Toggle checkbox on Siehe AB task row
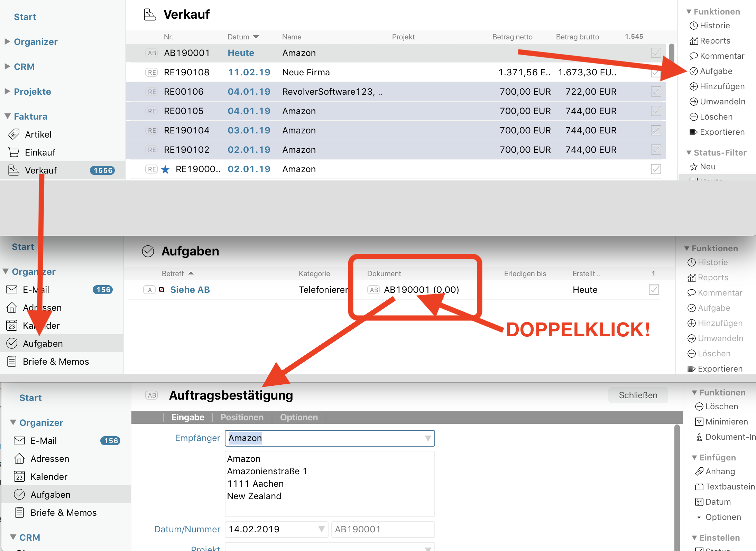This screenshot has width=756, height=551. (654, 290)
